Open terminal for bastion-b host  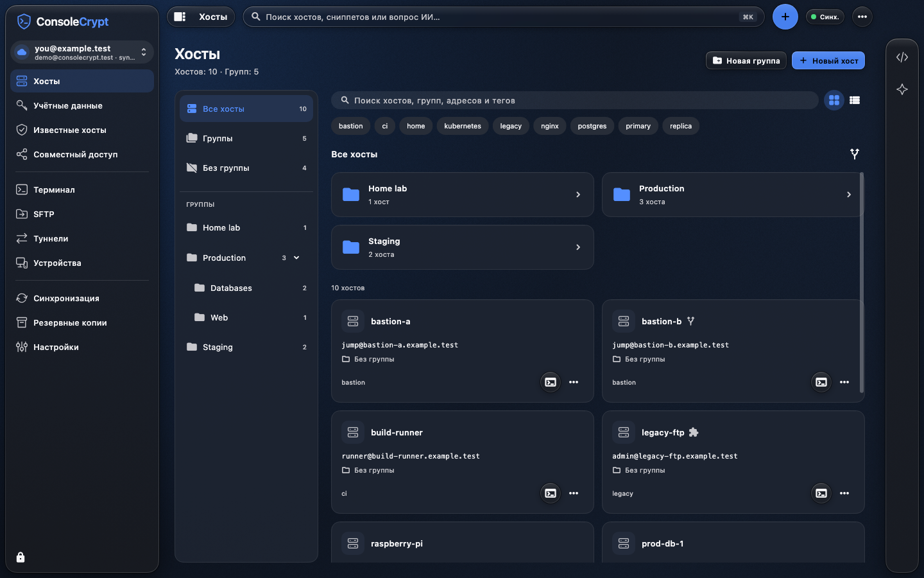tap(821, 382)
